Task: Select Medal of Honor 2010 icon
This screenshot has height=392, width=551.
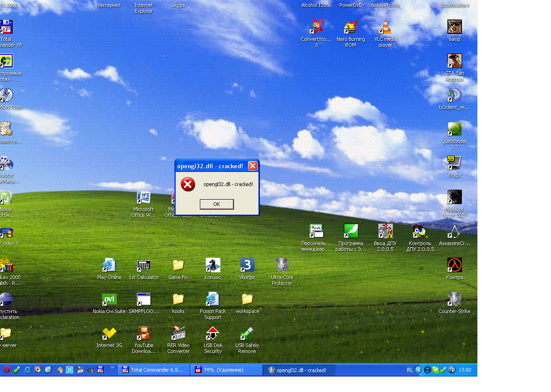Action: (x=454, y=204)
